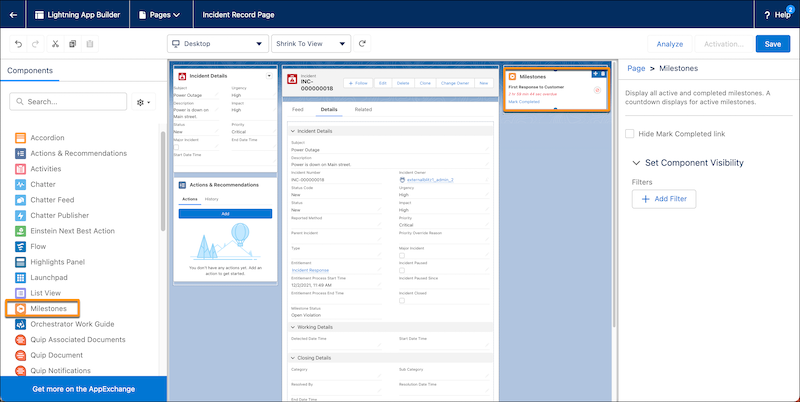Click the Mark Completed link

(x=524, y=102)
